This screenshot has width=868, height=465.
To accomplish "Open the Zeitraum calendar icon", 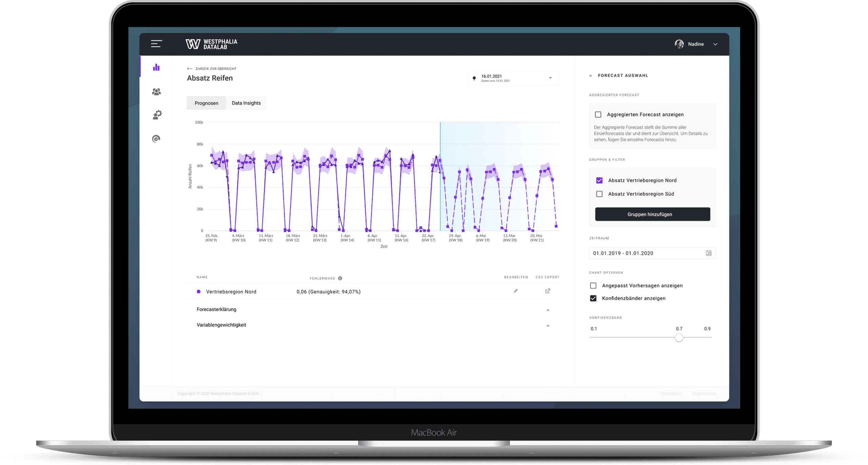I will click(x=709, y=253).
